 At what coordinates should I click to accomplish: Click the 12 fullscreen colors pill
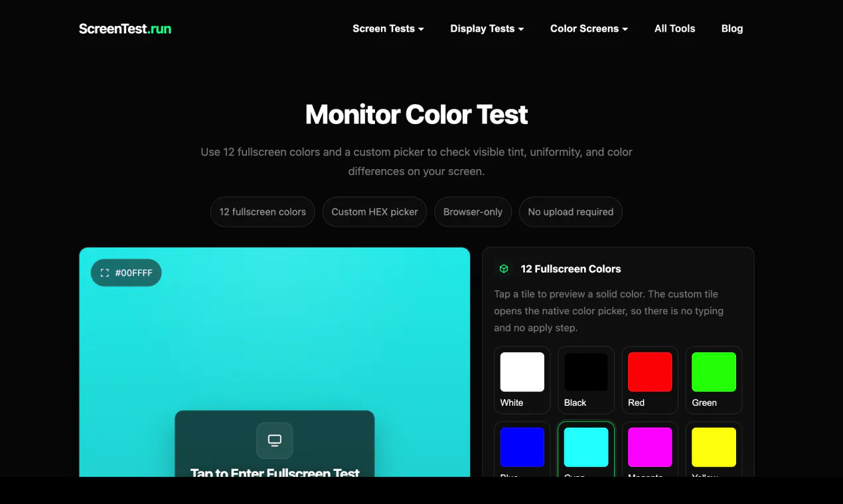coord(263,212)
